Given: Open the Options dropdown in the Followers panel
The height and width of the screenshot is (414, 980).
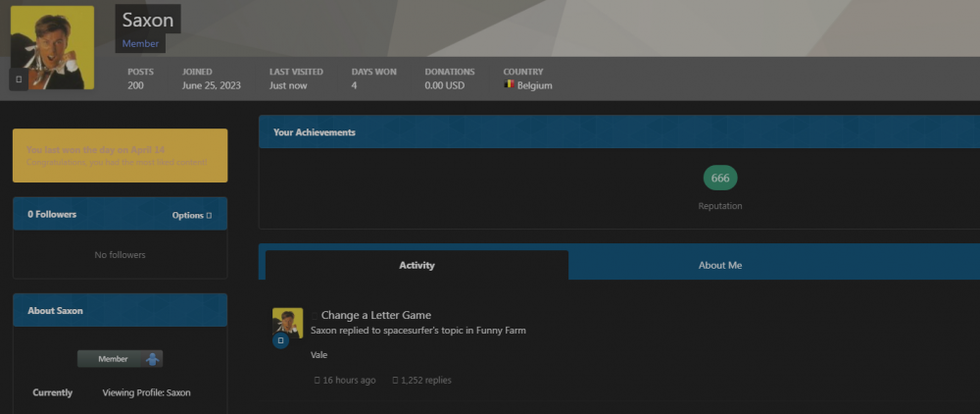Looking at the screenshot, I should pos(191,215).
